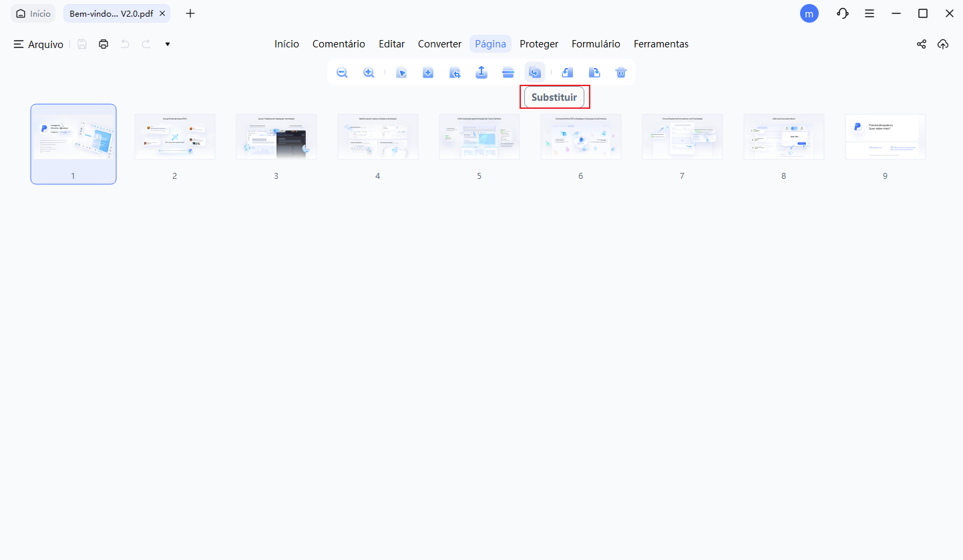Choose the crop page tool
The width and height of the screenshot is (963, 560).
click(455, 73)
